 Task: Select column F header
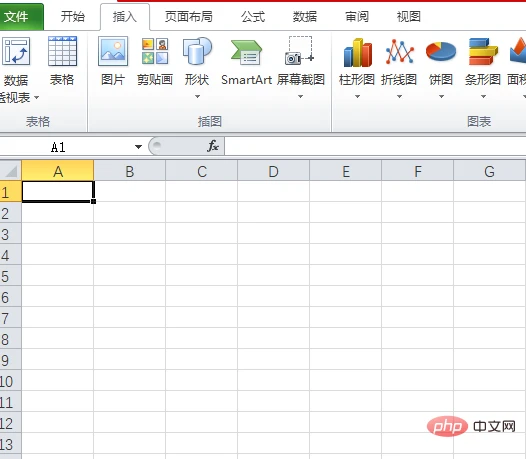click(x=418, y=171)
